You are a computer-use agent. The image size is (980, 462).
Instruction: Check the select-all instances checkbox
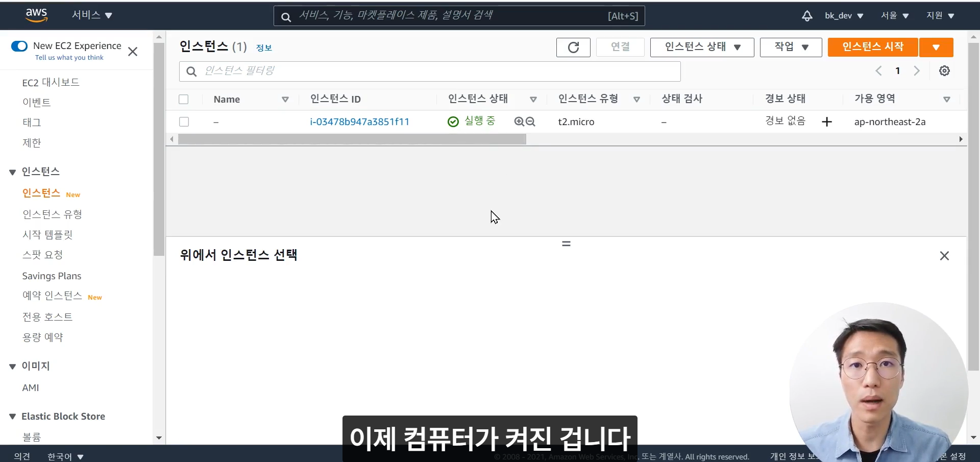tap(184, 99)
